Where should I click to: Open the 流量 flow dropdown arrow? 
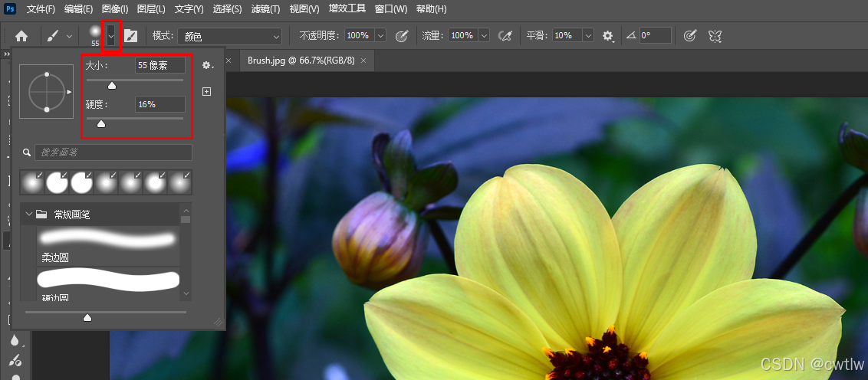click(x=484, y=35)
